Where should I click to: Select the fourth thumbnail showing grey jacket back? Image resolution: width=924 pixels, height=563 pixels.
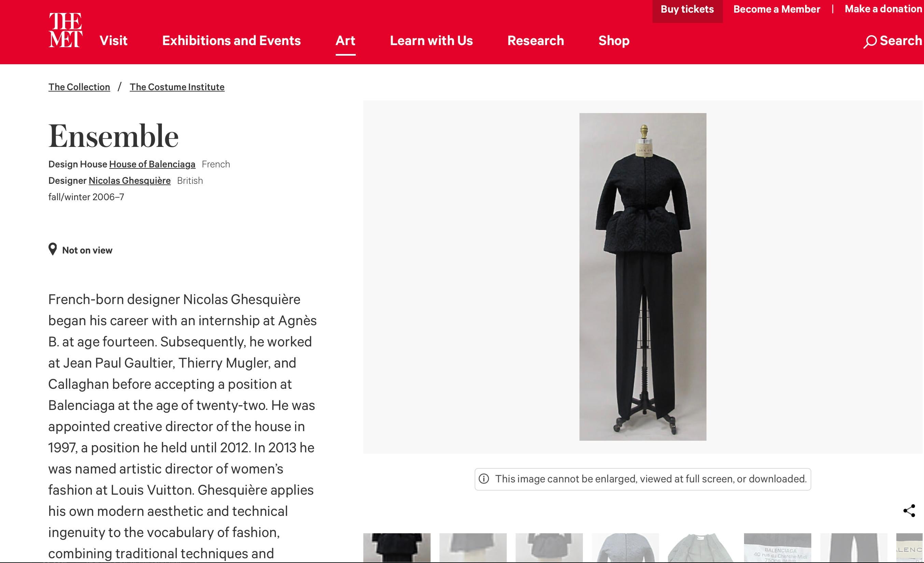(x=625, y=548)
